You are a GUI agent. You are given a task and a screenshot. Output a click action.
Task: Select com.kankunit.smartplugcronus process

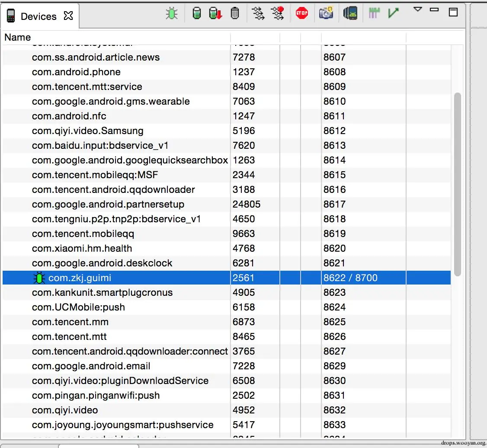(x=227, y=292)
